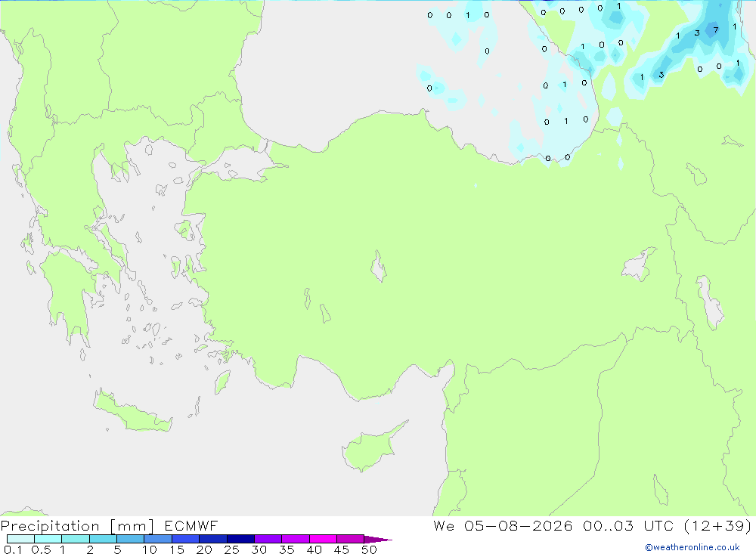Click the 5–10 mm blue legend swatch

tap(131, 539)
